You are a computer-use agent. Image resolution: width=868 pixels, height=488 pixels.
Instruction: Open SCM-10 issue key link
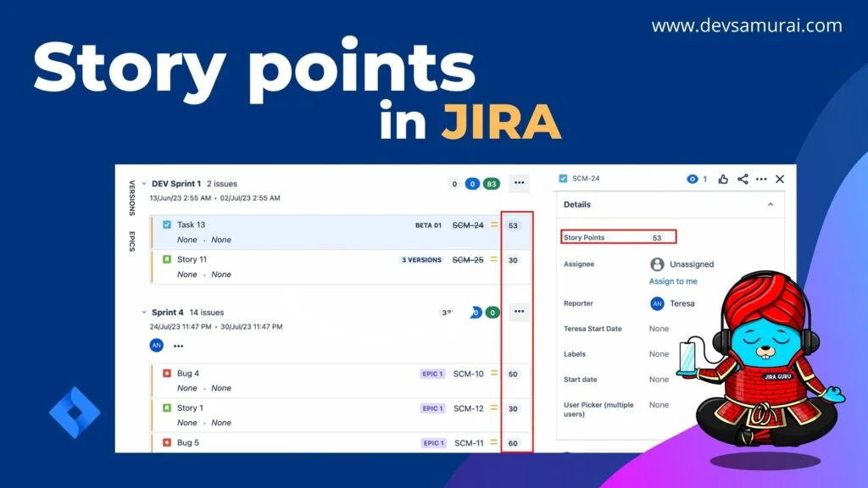[x=468, y=374]
